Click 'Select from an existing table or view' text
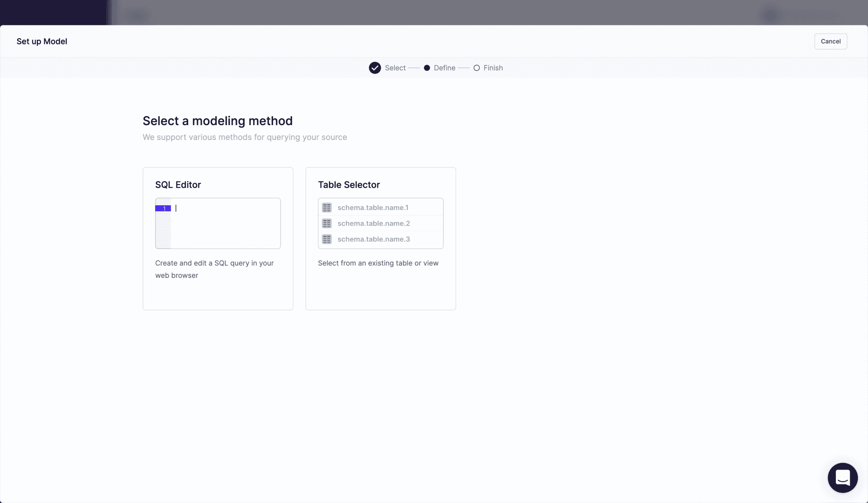 pos(378,263)
